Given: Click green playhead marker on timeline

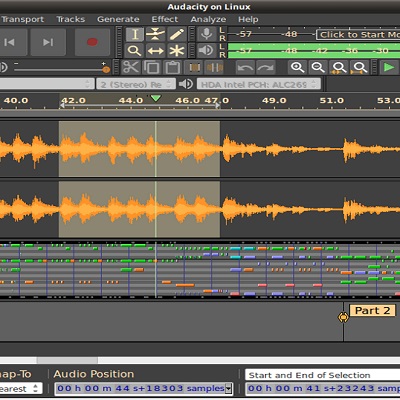Looking at the screenshot, I should [x=156, y=98].
